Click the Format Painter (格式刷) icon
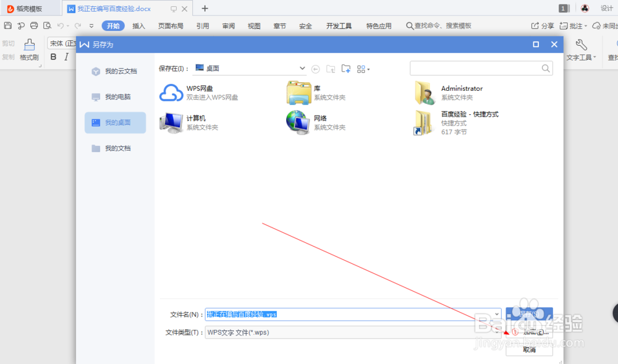The width and height of the screenshot is (618, 364). [29, 44]
